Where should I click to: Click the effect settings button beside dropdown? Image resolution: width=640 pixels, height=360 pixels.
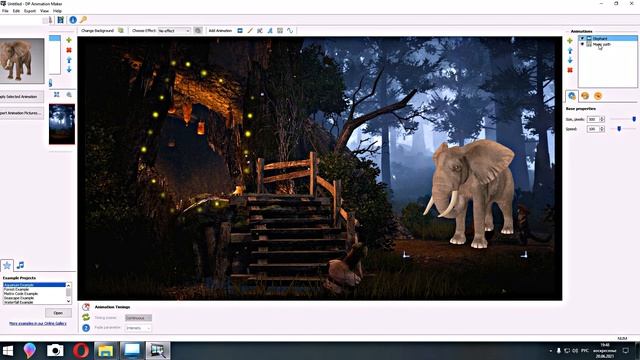pyautogui.click(x=198, y=31)
